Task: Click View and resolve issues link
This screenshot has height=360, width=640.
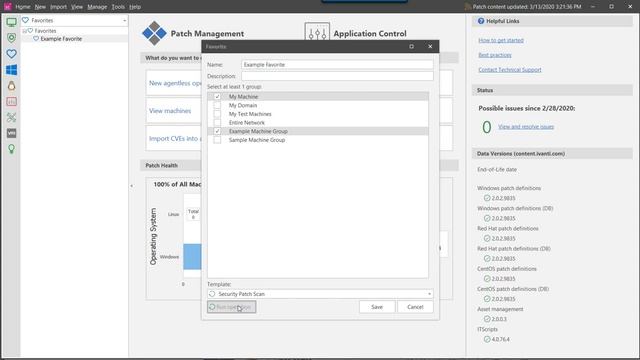Action: click(526, 127)
